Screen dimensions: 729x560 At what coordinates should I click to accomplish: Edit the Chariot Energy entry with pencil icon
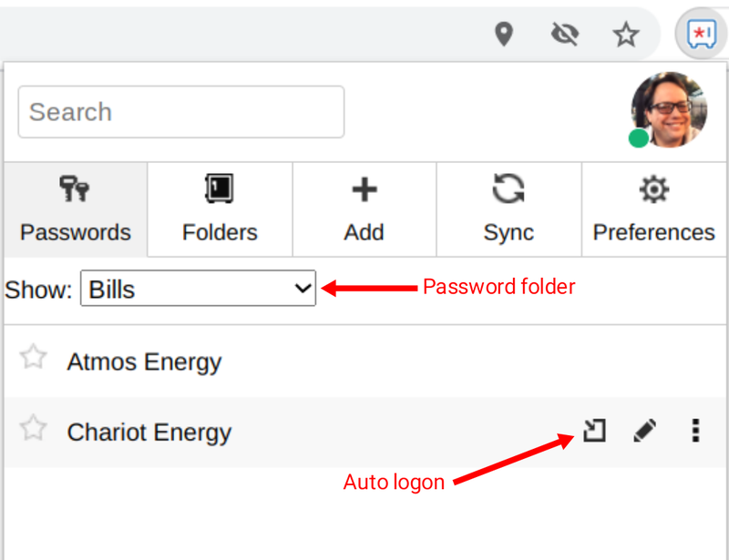tap(645, 431)
